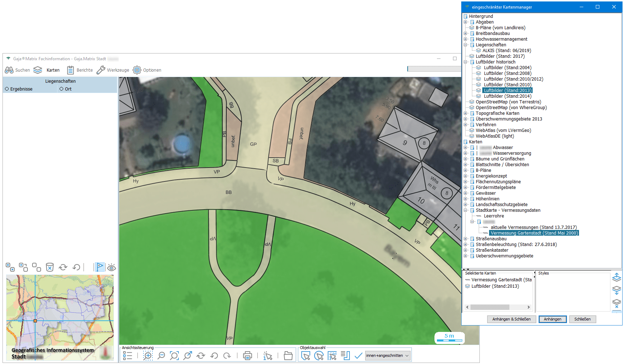
Task: Open the innen+angeschnitten dropdown
Action: (x=387, y=355)
